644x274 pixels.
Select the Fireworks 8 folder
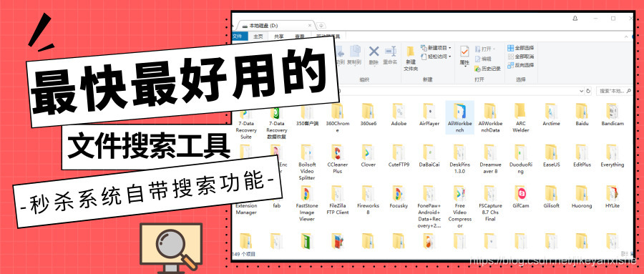368,200
